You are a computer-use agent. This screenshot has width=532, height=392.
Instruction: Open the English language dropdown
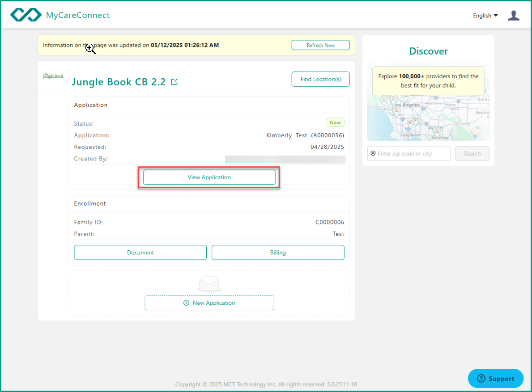tap(485, 16)
